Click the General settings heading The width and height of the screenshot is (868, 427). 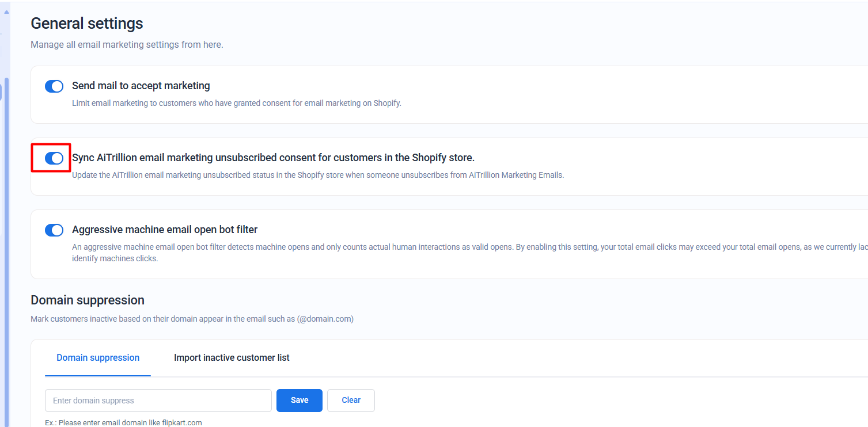87,23
